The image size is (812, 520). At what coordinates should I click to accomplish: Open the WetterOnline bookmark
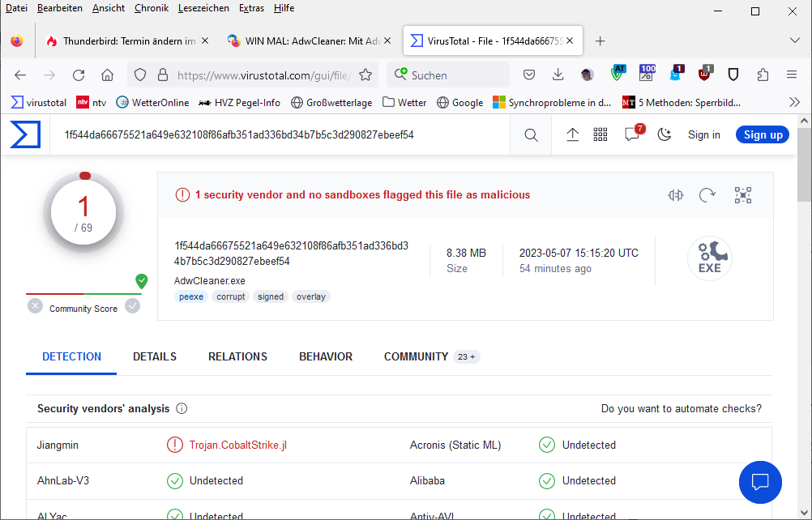tap(152, 102)
